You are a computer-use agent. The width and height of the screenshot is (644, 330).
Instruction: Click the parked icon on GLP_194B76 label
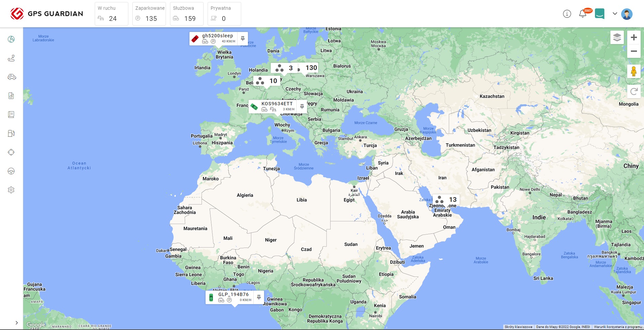click(x=229, y=300)
